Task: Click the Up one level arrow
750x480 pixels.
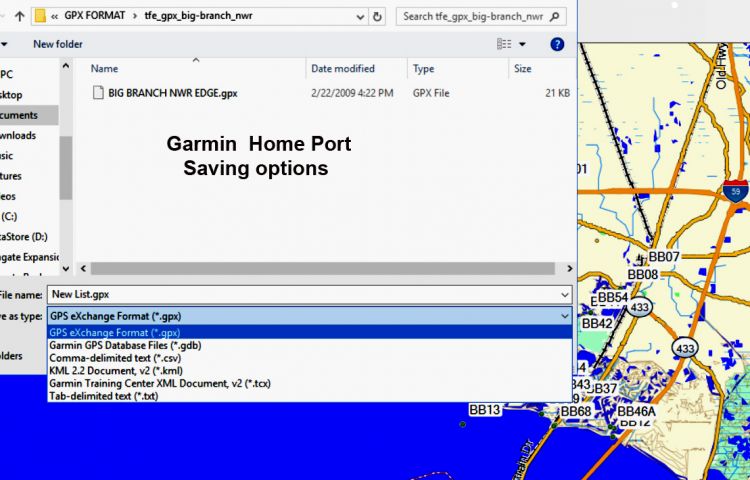Action: [19, 16]
